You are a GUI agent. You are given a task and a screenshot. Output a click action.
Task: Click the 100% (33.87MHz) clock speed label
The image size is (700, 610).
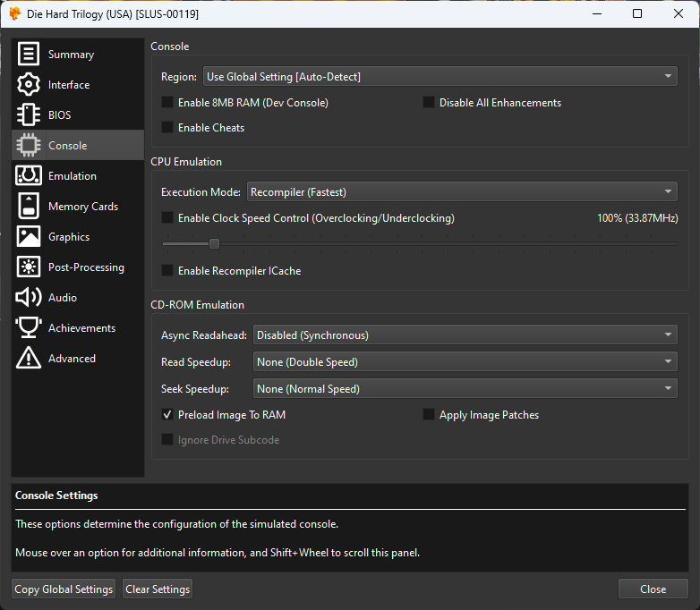click(x=637, y=217)
